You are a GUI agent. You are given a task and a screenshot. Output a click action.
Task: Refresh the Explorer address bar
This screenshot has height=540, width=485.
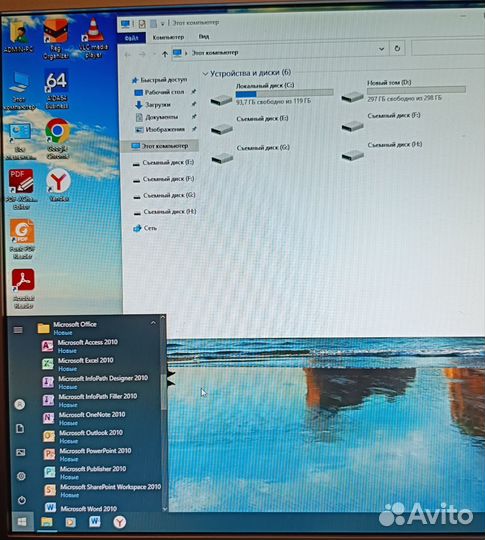point(397,48)
